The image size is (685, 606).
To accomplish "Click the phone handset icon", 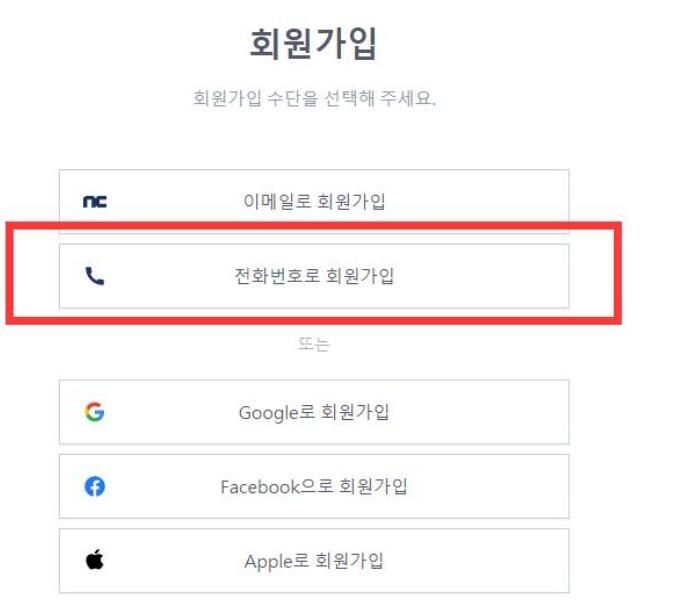I will click(94, 276).
